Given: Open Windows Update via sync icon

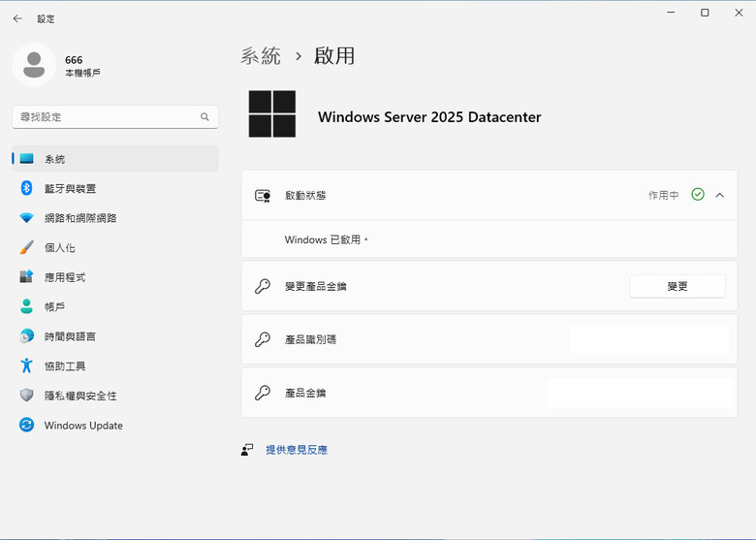Looking at the screenshot, I should [x=26, y=425].
